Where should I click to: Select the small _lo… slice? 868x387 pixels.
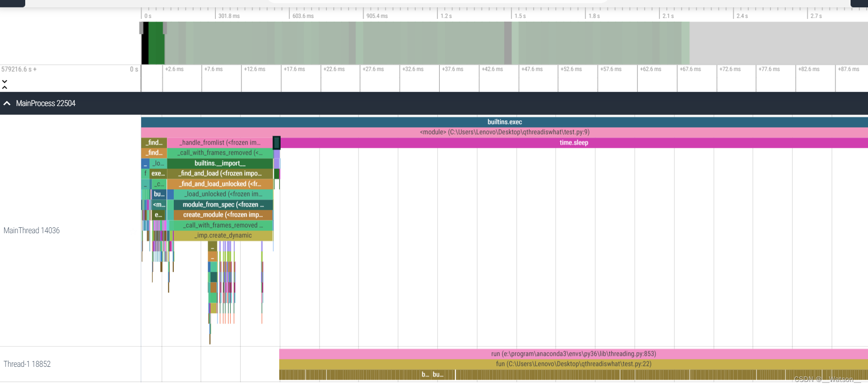(x=158, y=163)
